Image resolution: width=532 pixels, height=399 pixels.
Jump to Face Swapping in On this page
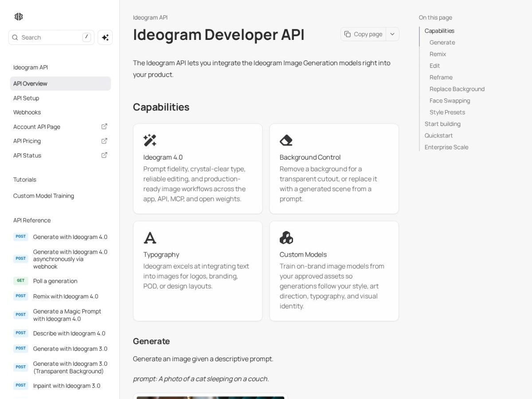[x=450, y=101]
